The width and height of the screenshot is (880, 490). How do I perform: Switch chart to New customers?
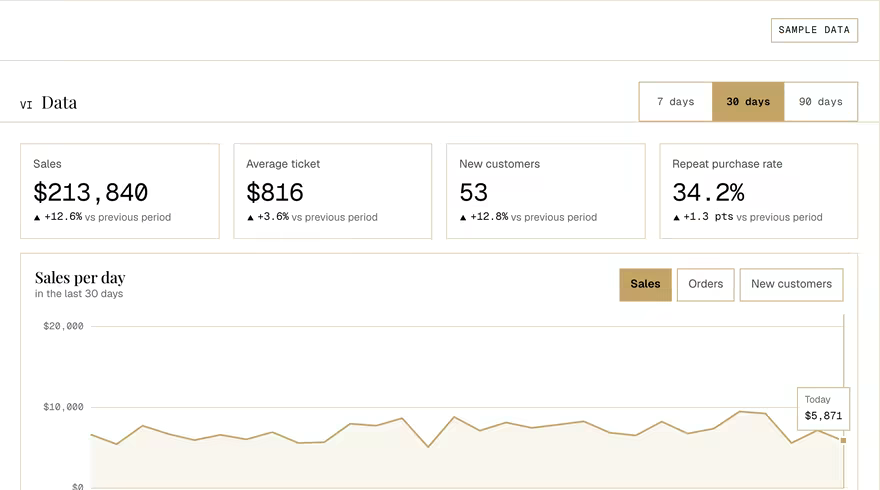point(791,285)
